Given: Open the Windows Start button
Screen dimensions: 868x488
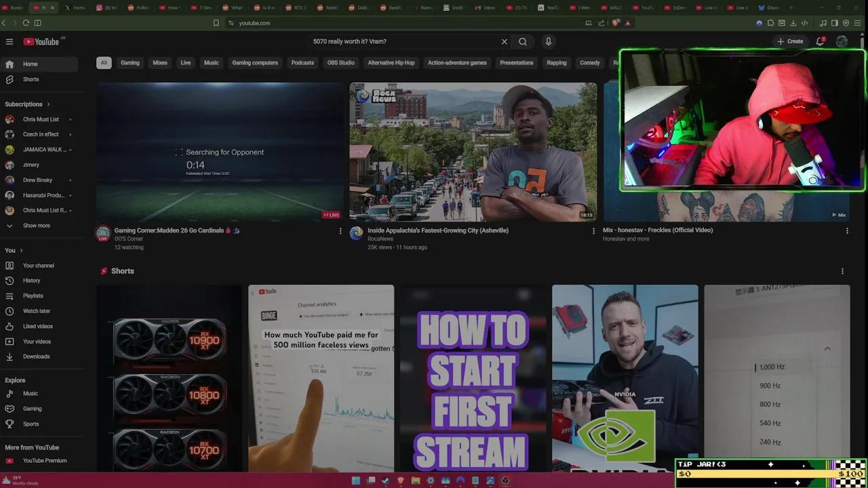Looking at the screenshot, I should (x=356, y=481).
